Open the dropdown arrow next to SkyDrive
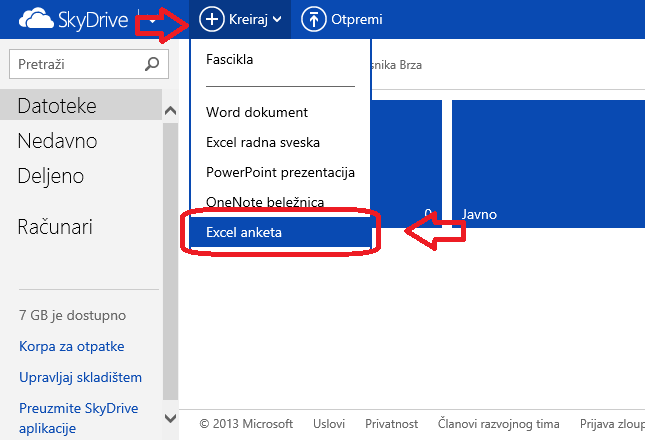Viewport: 645px width, 440px height. [x=151, y=20]
